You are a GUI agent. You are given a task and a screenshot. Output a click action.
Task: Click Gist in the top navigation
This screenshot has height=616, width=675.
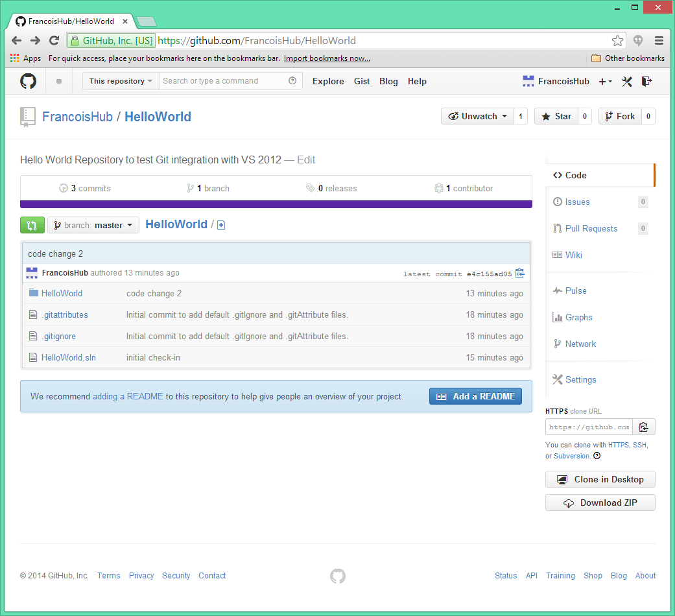coord(362,81)
